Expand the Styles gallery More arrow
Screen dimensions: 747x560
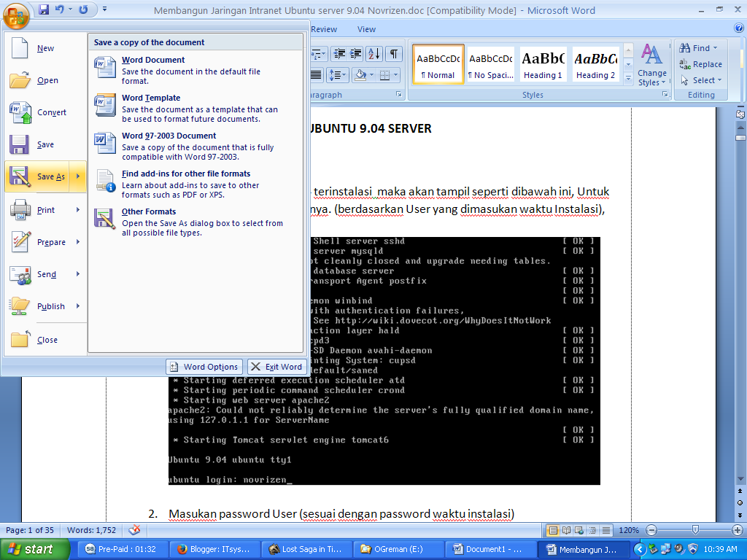(x=628, y=78)
